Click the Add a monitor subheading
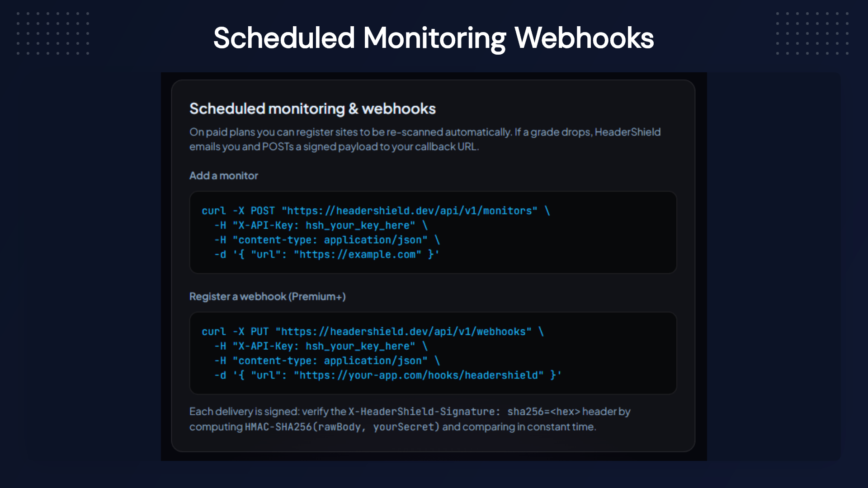 point(223,176)
